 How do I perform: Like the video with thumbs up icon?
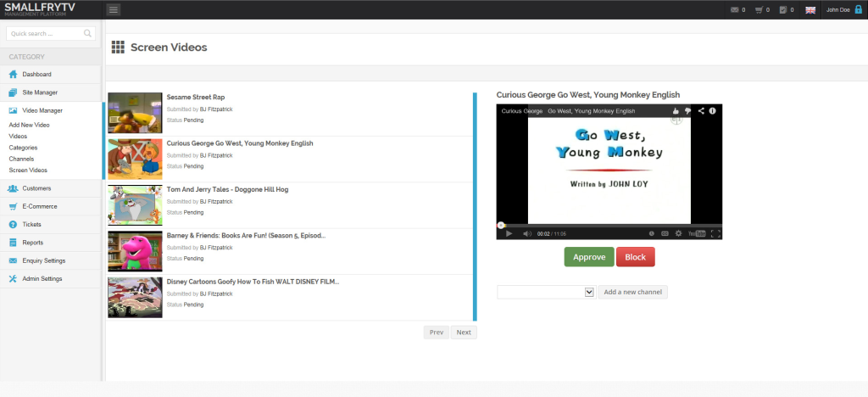(676, 111)
